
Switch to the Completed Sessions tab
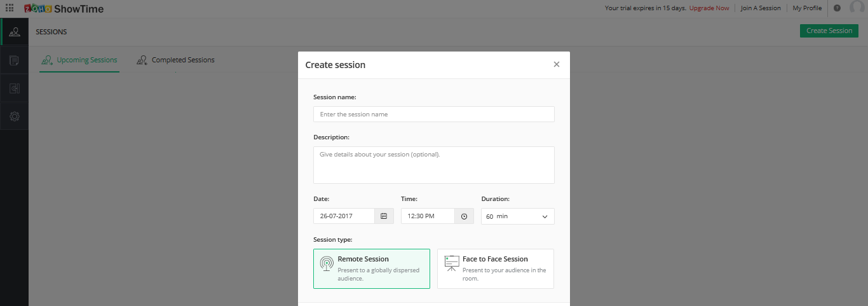[176, 60]
